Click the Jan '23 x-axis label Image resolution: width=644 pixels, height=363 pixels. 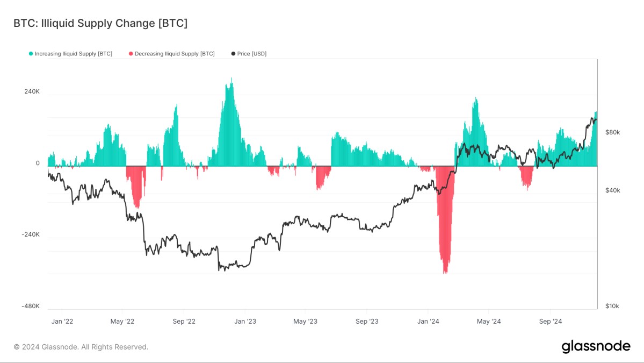245,322
